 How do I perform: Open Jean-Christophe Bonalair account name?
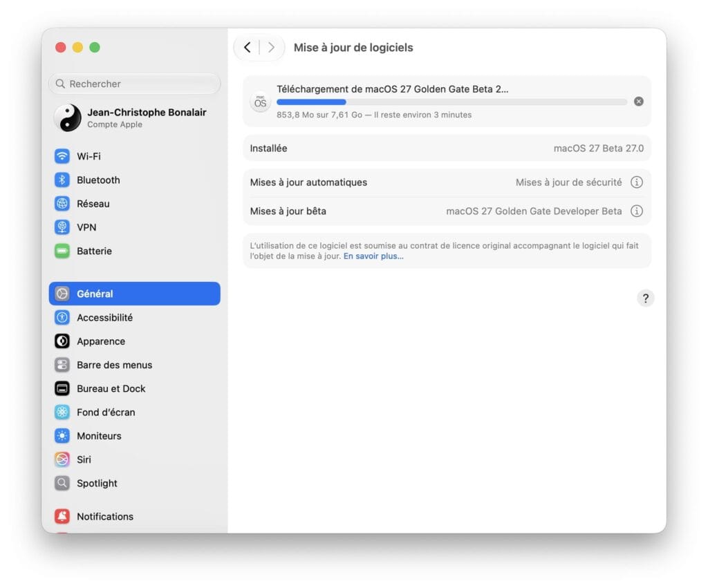click(x=147, y=113)
